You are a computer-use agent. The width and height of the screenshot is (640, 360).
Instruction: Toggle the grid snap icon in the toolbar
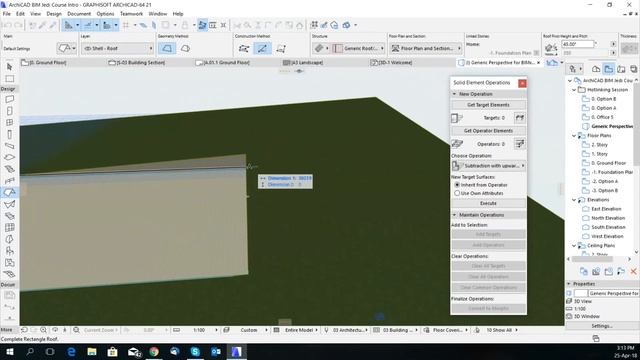coord(126,25)
